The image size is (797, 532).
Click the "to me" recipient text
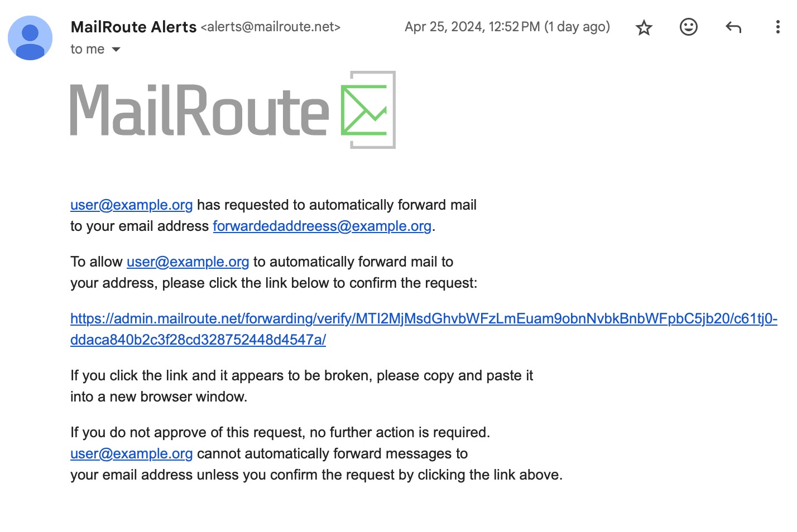88,49
